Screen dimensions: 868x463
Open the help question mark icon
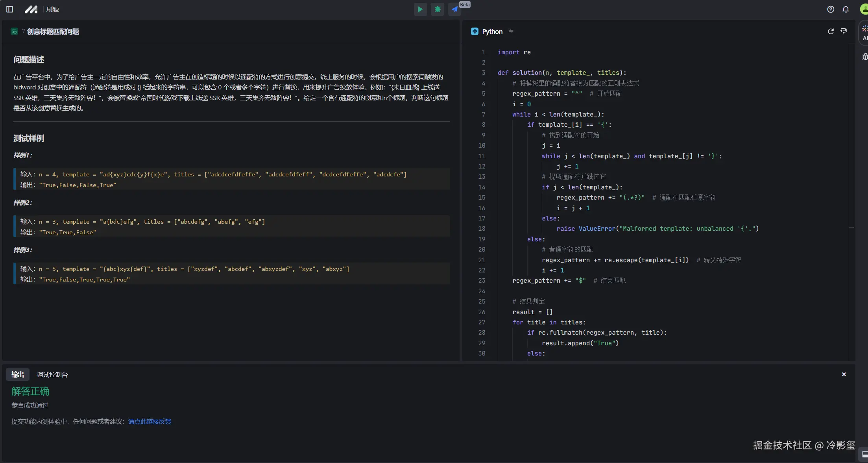click(x=830, y=9)
